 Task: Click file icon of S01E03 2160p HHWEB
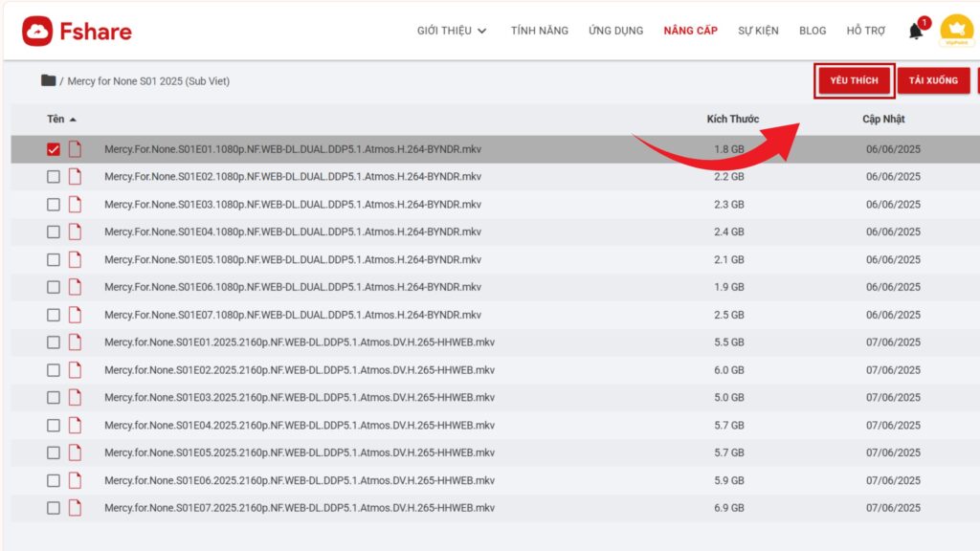(75, 397)
